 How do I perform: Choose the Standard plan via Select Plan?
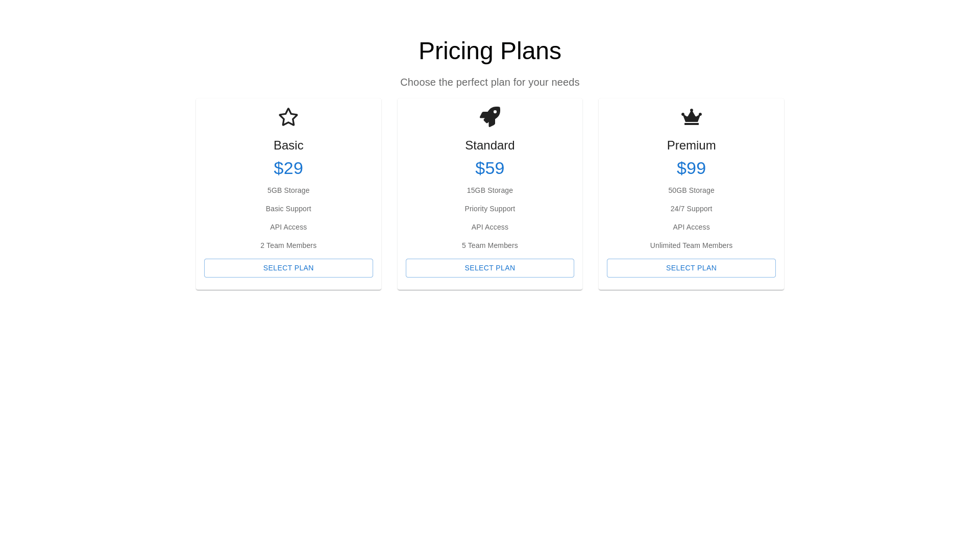click(x=490, y=268)
